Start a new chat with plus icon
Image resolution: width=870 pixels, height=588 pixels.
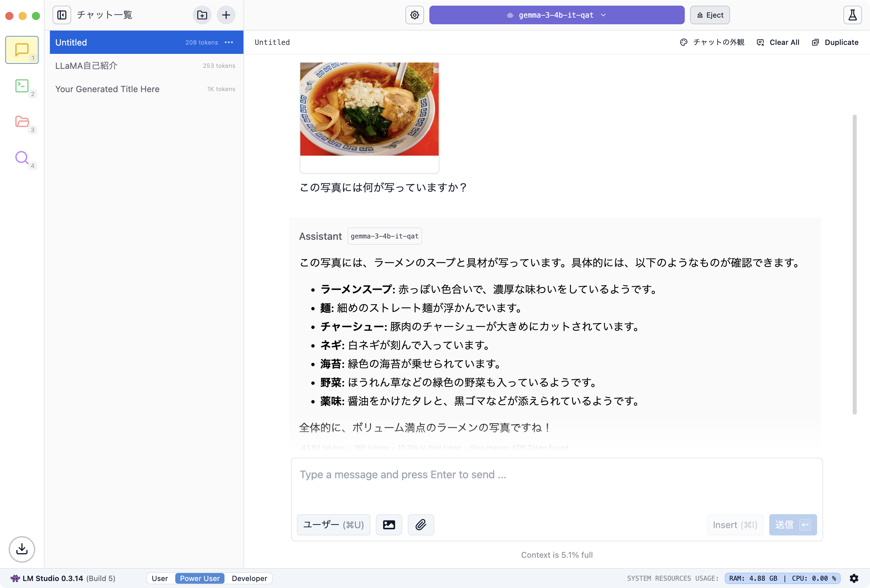click(226, 15)
